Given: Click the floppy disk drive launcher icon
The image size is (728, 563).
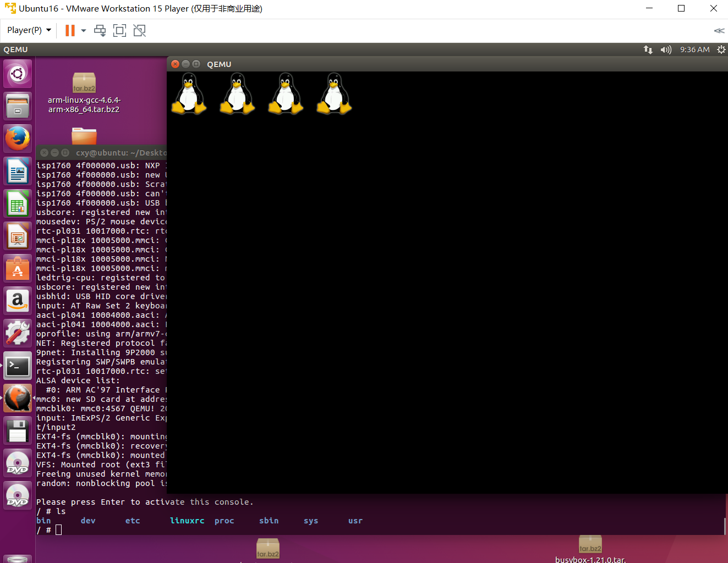Looking at the screenshot, I should (18, 430).
